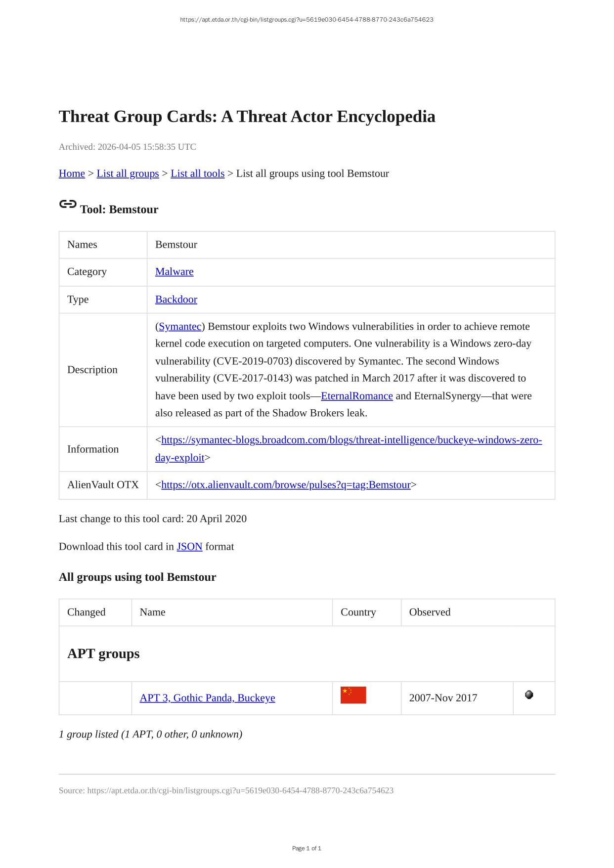Go to List all groups breadcrumb
The width and height of the screenshot is (614, 868).
(128, 174)
